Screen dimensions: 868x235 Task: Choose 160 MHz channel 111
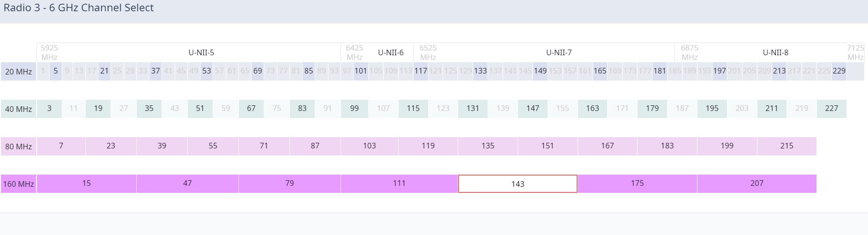[x=399, y=184]
